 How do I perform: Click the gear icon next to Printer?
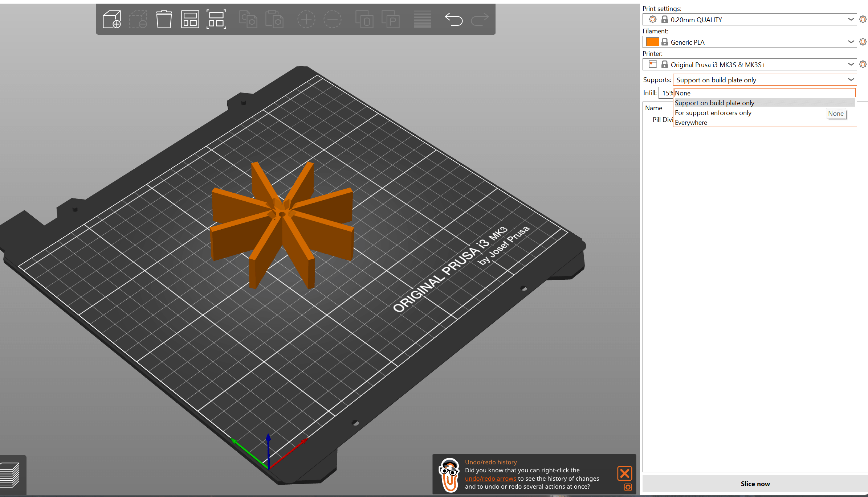tap(863, 64)
